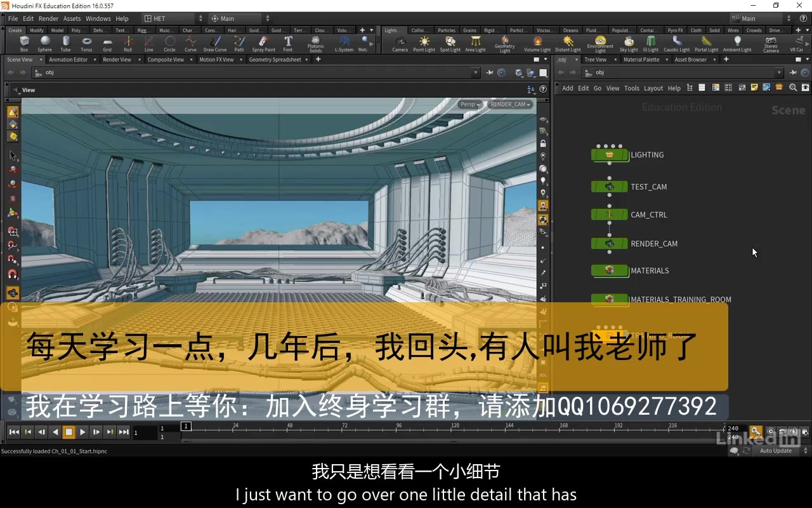Open the Windows menu
The height and width of the screenshot is (508, 812).
click(98, 18)
